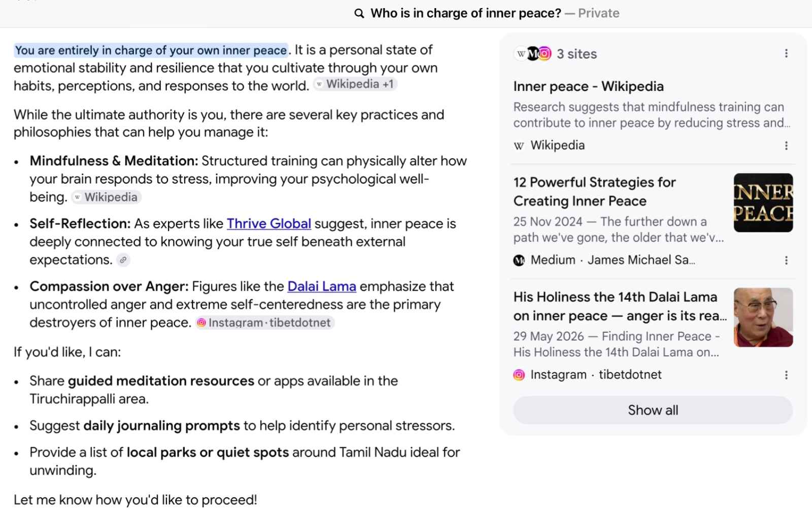Click the Wikipedia chip after Mindfulness paragraph
Image resolution: width=812 pixels, height=515 pixels.
point(106,197)
